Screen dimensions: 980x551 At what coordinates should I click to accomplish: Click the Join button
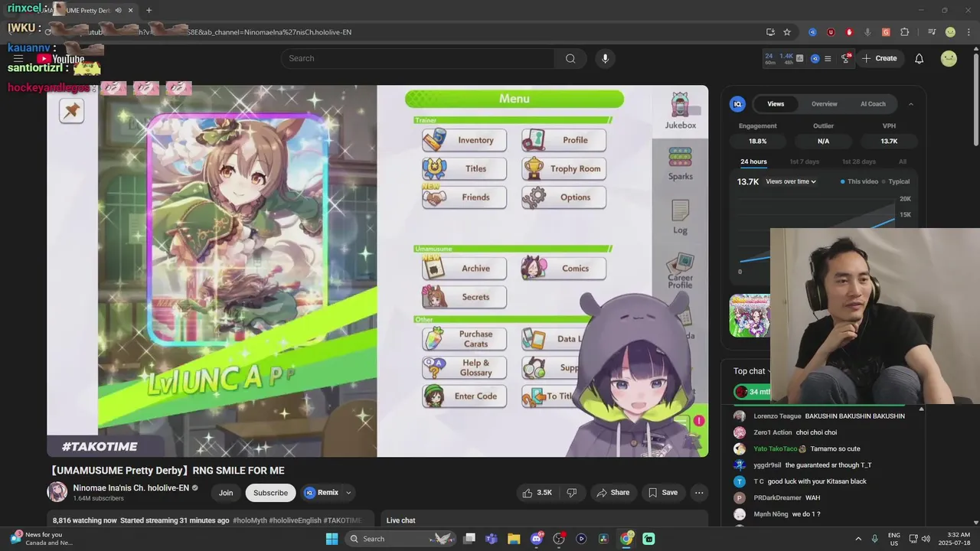[226, 493]
